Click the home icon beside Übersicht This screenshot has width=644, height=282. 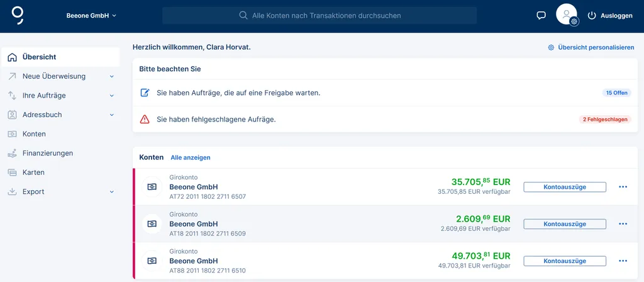[x=13, y=57]
